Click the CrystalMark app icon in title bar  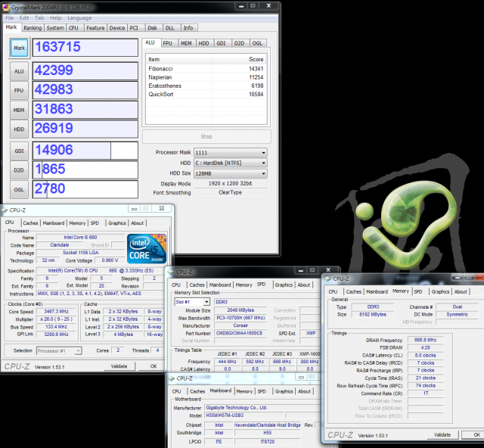coord(5,7)
